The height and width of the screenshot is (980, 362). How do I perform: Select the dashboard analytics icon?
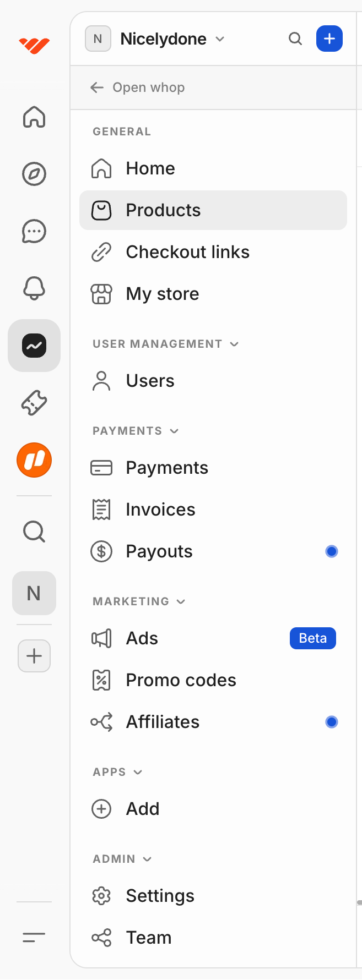(34, 346)
